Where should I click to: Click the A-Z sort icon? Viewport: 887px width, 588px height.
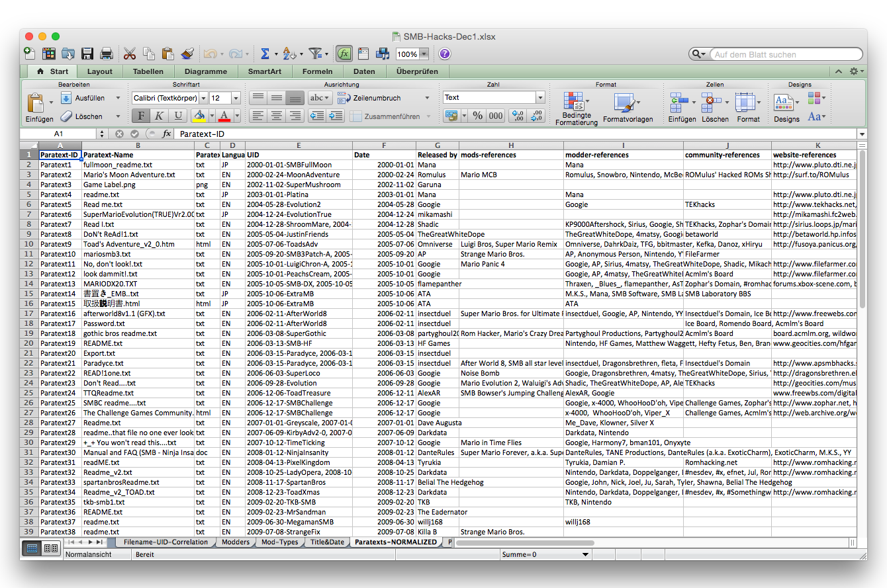pos(289,54)
